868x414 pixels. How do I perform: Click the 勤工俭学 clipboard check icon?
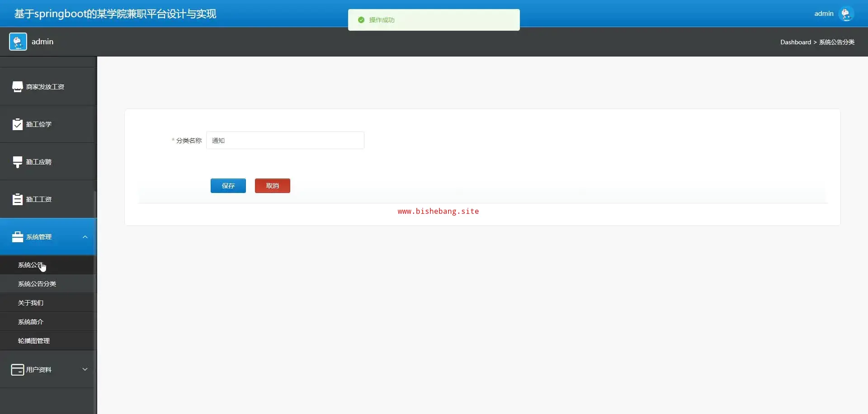click(x=17, y=124)
